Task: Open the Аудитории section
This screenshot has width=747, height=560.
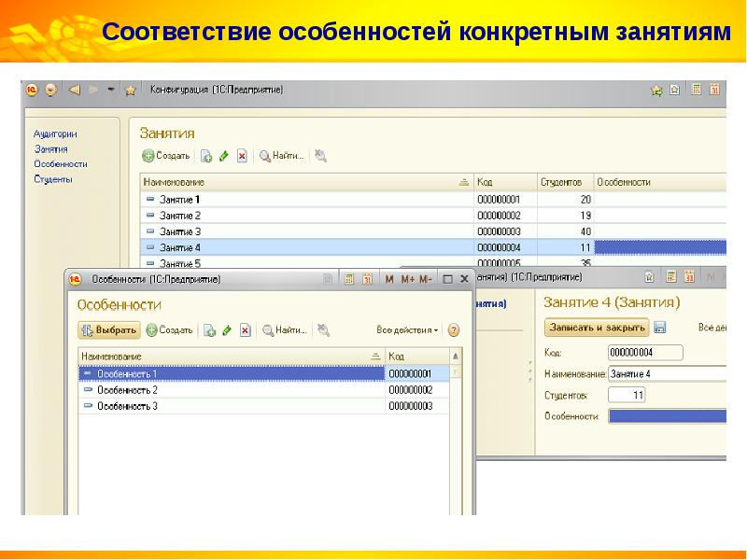Action: pos(55,134)
